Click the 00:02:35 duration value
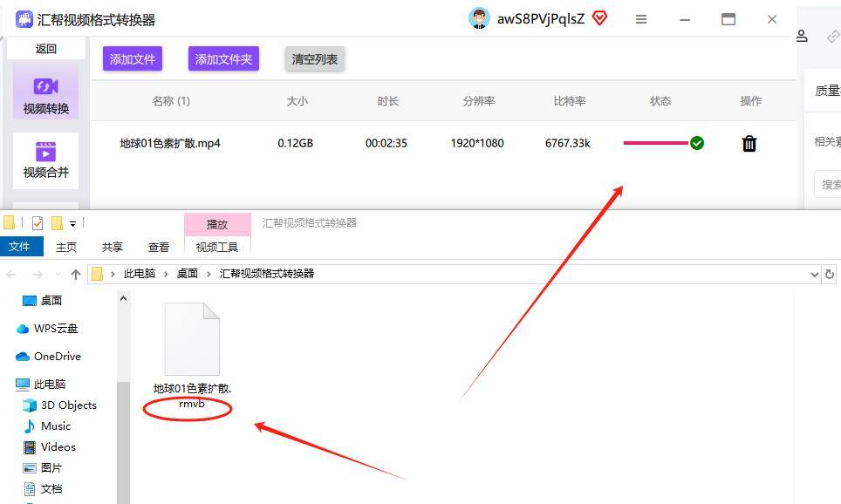 (386, 143)
